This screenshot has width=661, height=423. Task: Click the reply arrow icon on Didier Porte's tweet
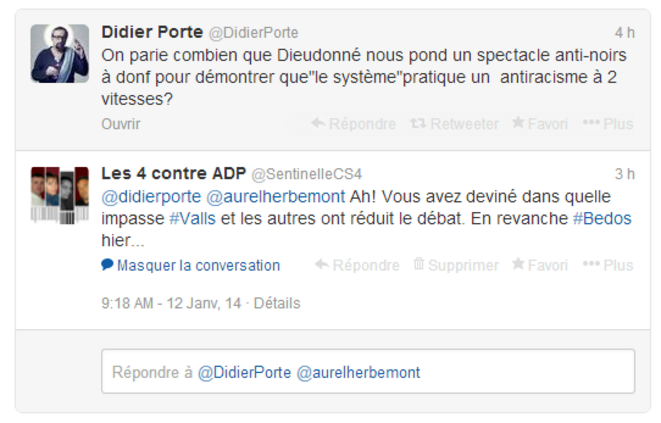318,123
